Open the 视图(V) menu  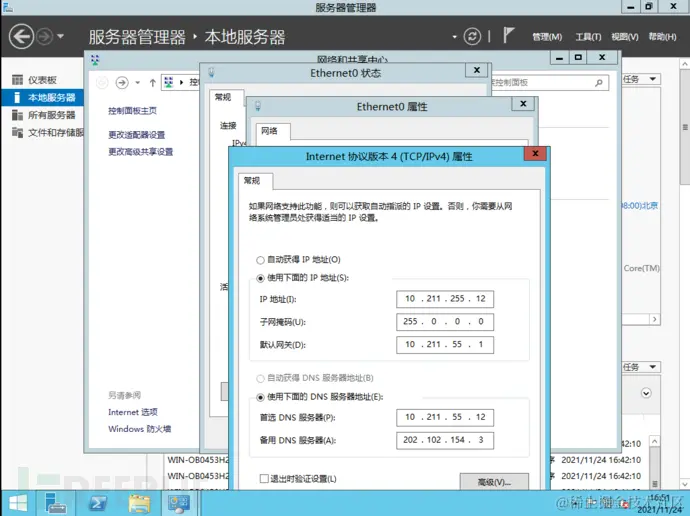(625, 37)
